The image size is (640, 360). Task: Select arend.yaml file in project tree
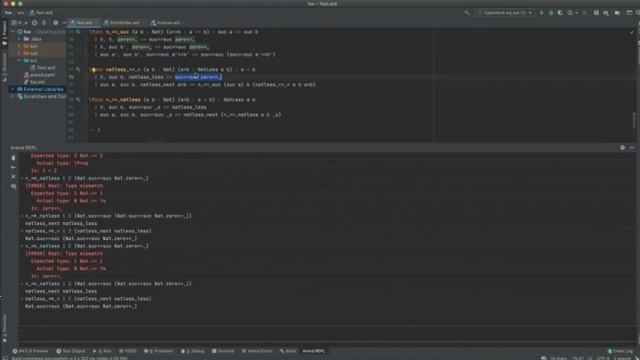tap(39, 75)
